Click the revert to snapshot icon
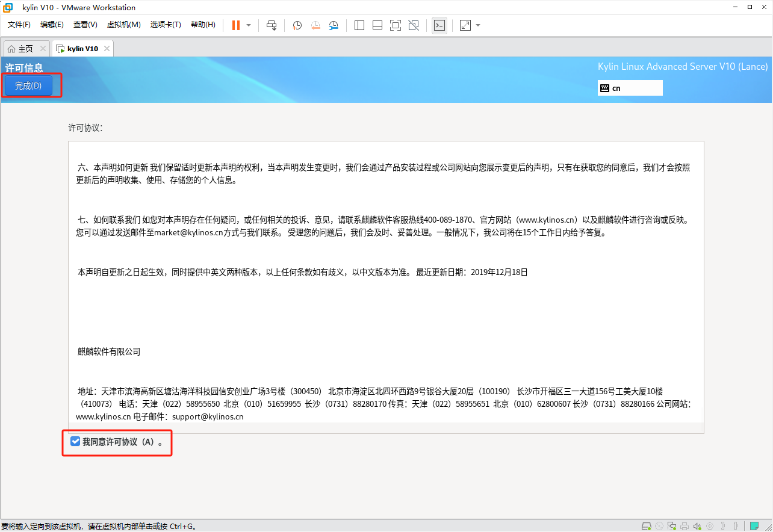 [x=315, y=25]
